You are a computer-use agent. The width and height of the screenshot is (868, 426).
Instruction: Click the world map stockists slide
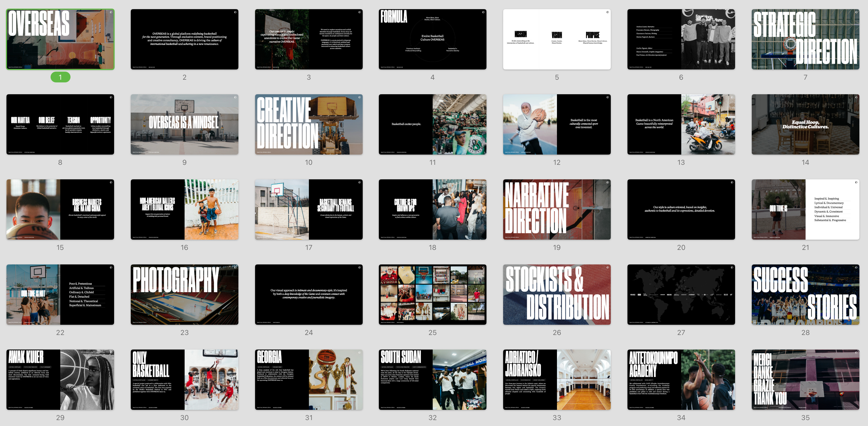coord(681,294)
